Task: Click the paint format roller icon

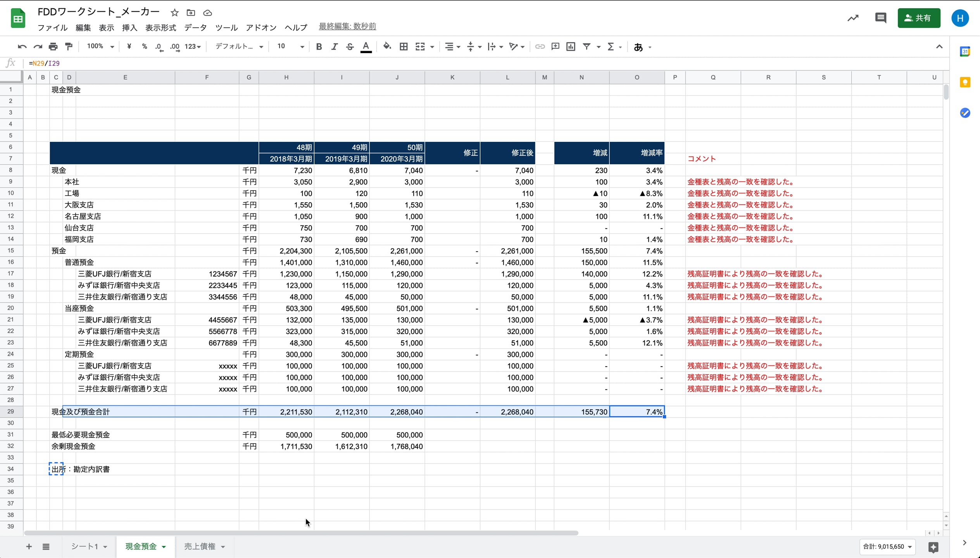Action: tap(69, 46)
